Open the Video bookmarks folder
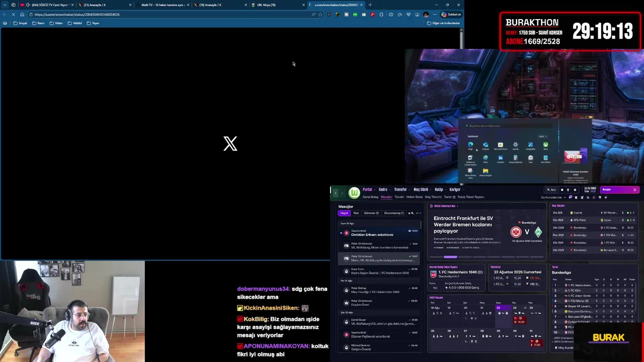644x362 pixels. tap(56, 23)
